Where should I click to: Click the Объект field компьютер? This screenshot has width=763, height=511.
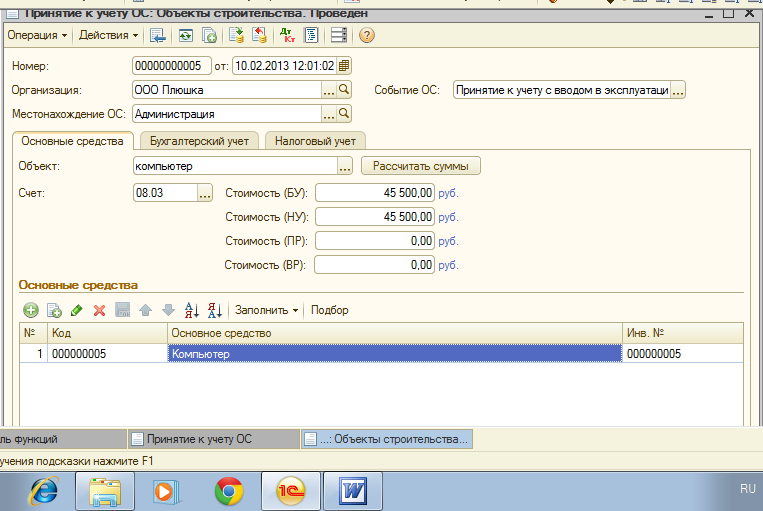tap(235, 166)
